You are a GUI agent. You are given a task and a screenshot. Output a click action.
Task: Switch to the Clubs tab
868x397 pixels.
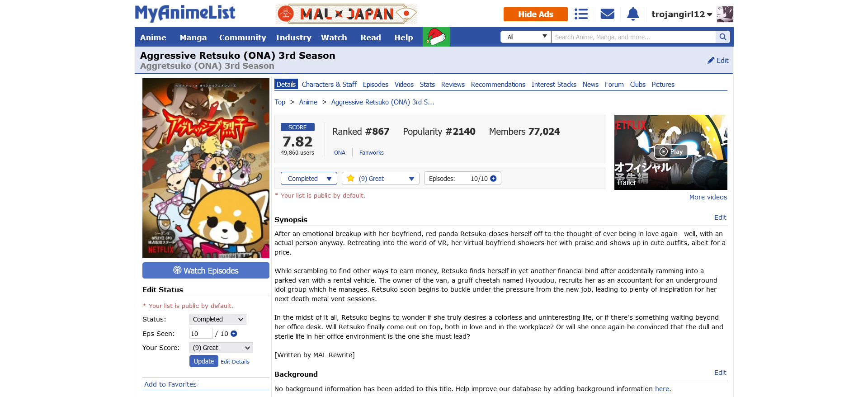pos(637,85)
